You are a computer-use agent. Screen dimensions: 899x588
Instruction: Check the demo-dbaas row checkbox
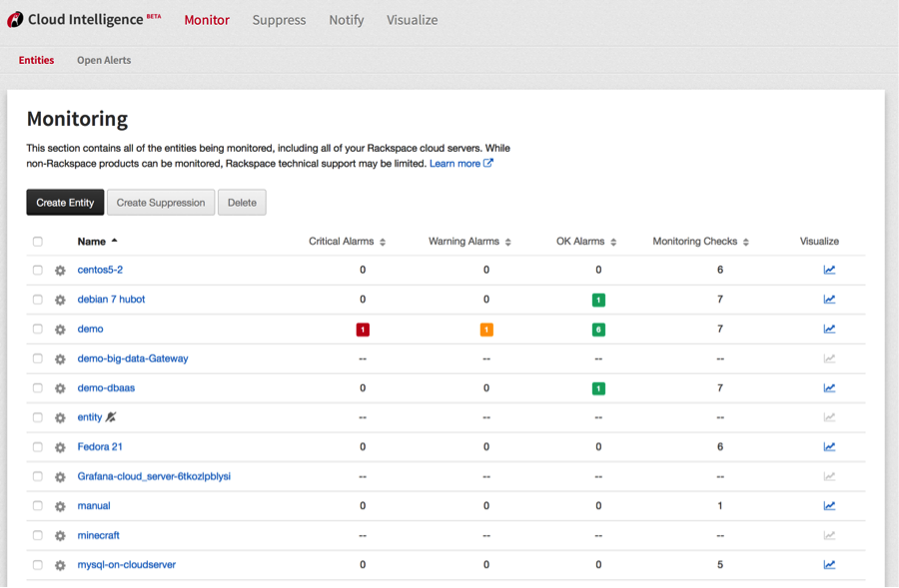click(38, 388)
